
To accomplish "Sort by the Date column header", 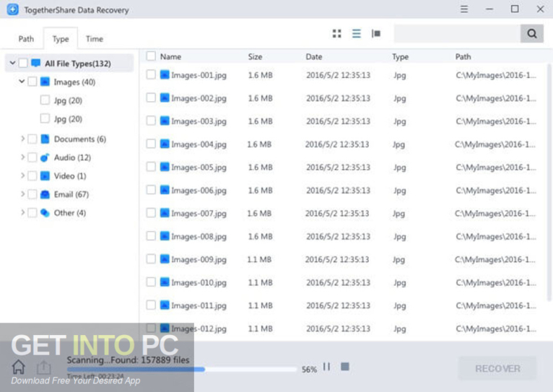I will point(314,57).
